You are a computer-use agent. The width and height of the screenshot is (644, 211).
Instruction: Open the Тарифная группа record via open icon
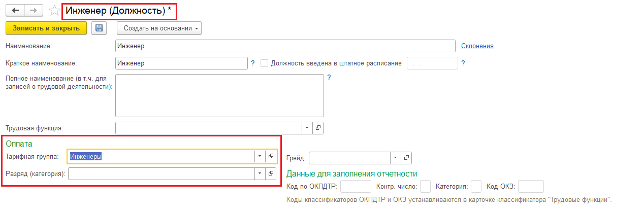(271, 157)
